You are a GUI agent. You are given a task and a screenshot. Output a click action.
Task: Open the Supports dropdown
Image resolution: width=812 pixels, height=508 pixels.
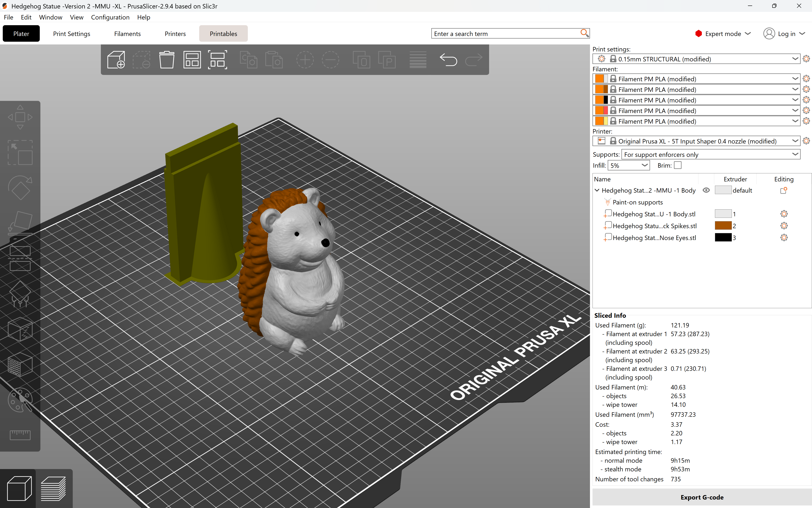pos(711,155)
